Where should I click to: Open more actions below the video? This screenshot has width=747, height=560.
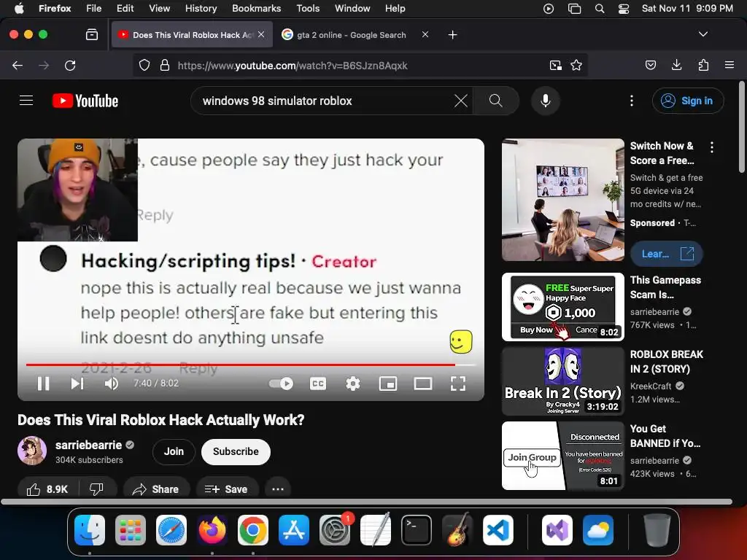(278, 489)
